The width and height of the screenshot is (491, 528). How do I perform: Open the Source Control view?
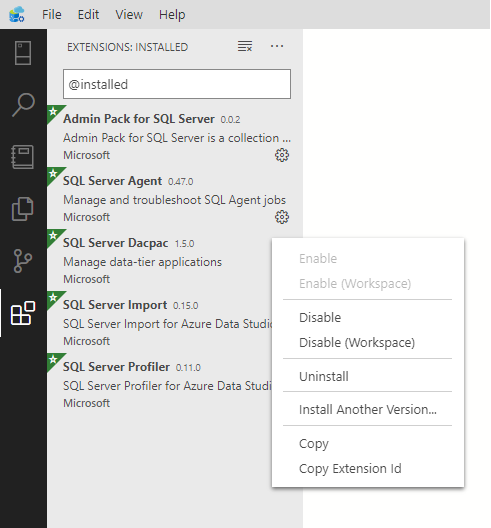pos(23,261)
